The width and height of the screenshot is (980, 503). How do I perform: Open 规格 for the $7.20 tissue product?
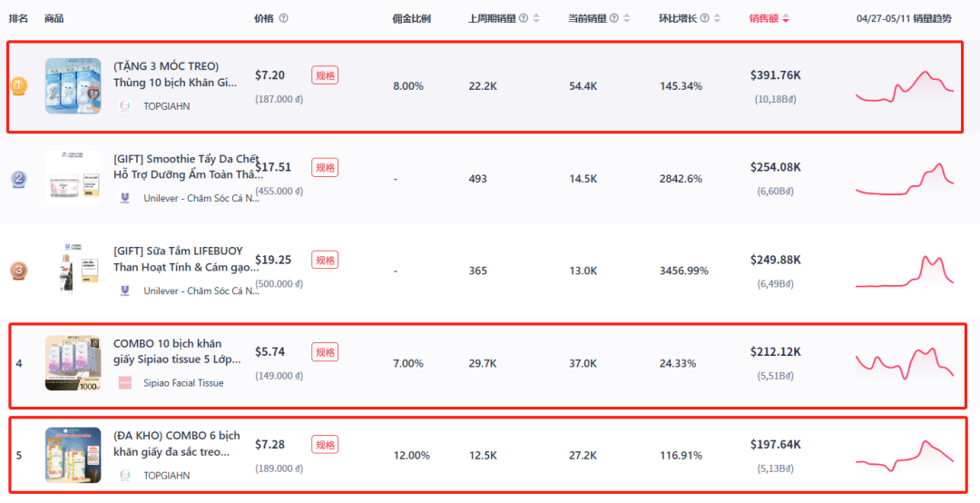(325, 75)
